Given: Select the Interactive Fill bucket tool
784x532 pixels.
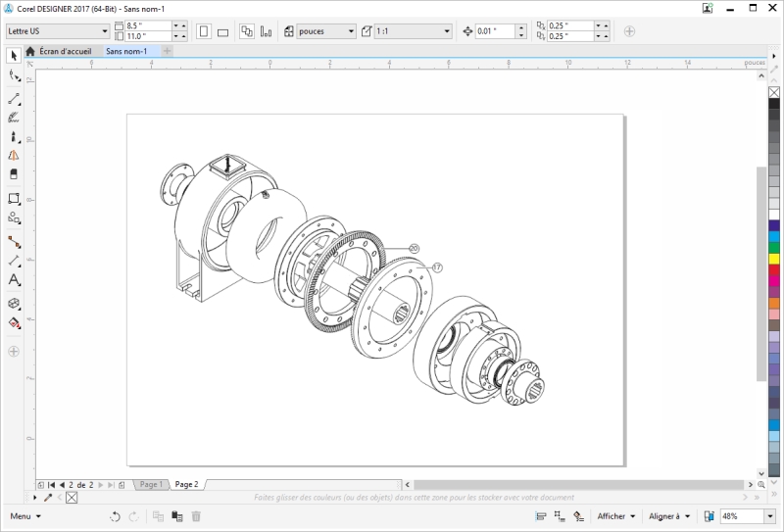Looking at the screenshot, I should tap(14, 322).
